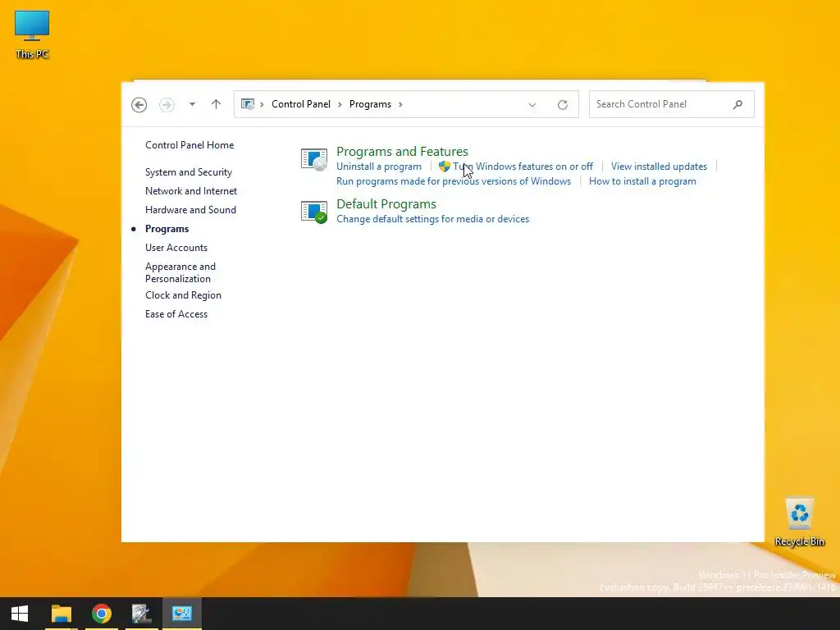Open the third pinned taskbar app
The image size is (840, 630).
(x=141, y=614)
